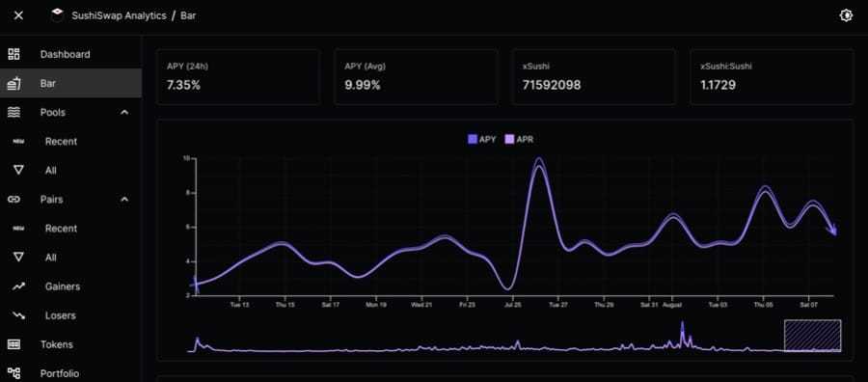Click the Pools waves icon
Image resolution: width=868 pixels, height=382 pixels.
(14, 113)
